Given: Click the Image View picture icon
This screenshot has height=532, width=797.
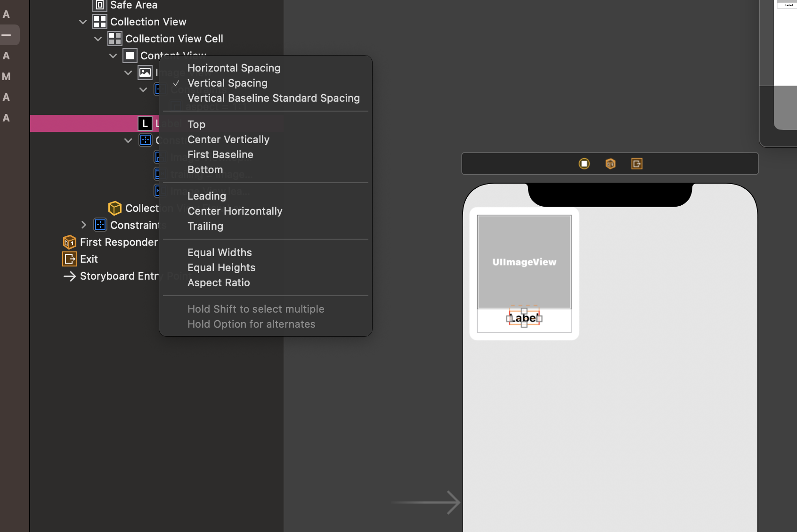Looking at the screenshot, I should (145, 73).
